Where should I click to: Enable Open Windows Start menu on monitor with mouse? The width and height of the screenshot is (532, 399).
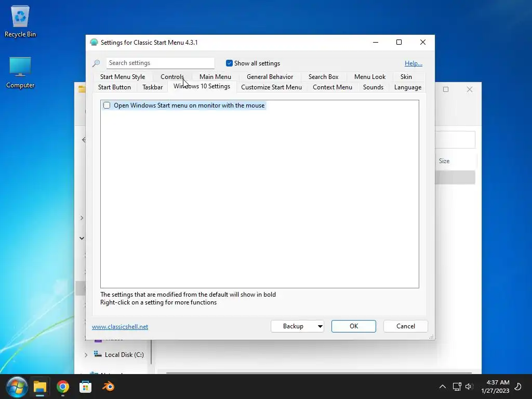(x=107, y=105)
